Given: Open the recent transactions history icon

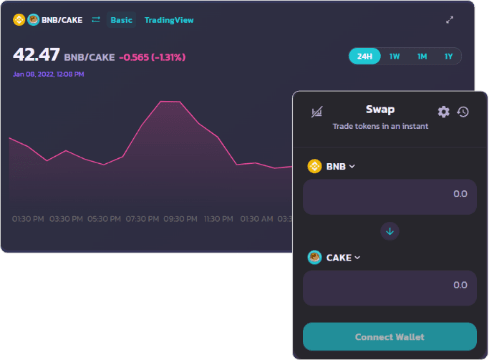Looking at the screenshot, I should (x=463, y=112).
